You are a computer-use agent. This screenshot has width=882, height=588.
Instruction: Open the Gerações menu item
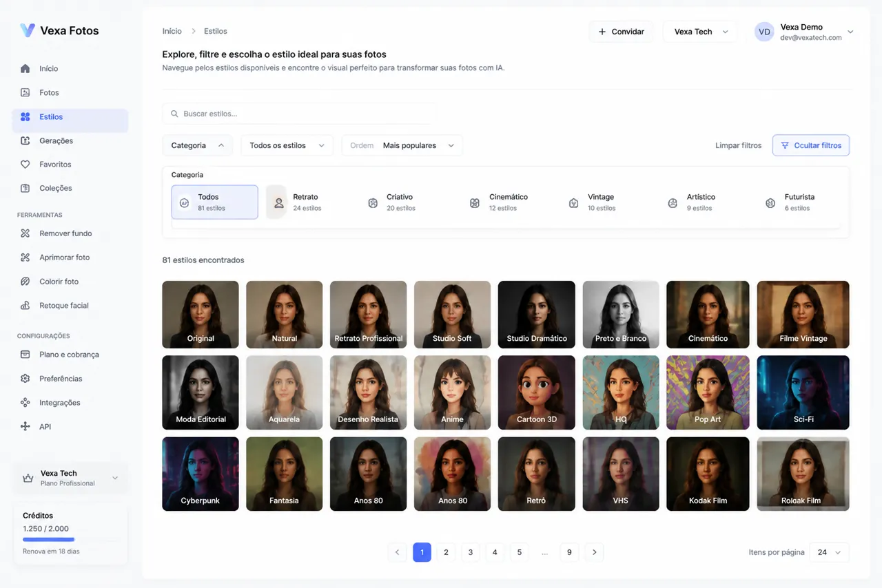70,140
